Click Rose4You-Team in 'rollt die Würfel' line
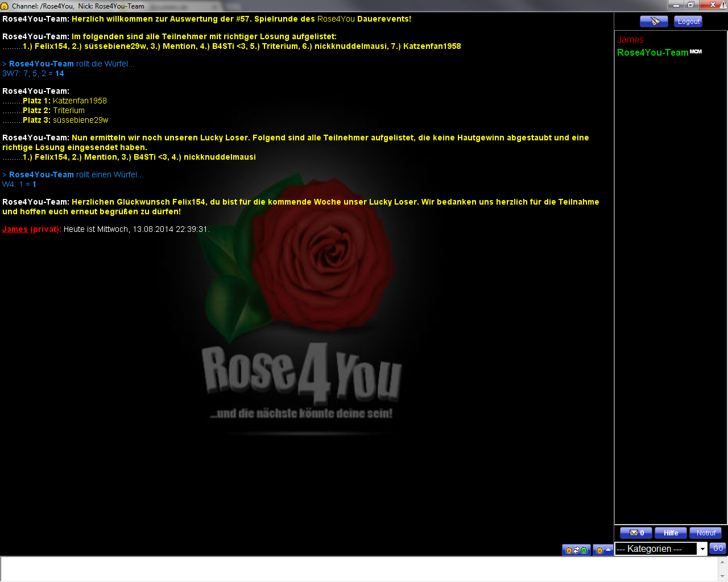Image resolution: width=728 pixels, height=582 pixels. click(42, 64)
